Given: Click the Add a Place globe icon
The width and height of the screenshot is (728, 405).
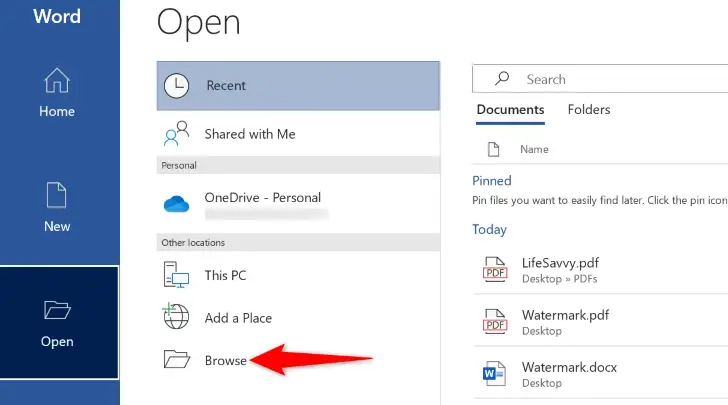Looking at the screenshot, I should click(x=176, y=316).
